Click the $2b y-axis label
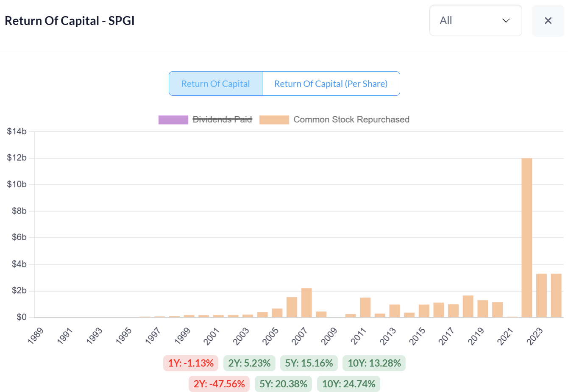568x392 pixels. pos(19,291)
